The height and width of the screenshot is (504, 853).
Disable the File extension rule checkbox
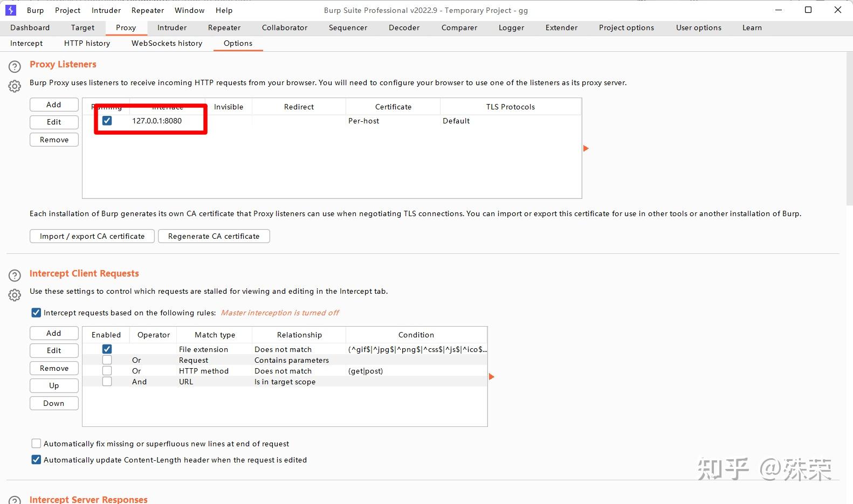(107, 349)
